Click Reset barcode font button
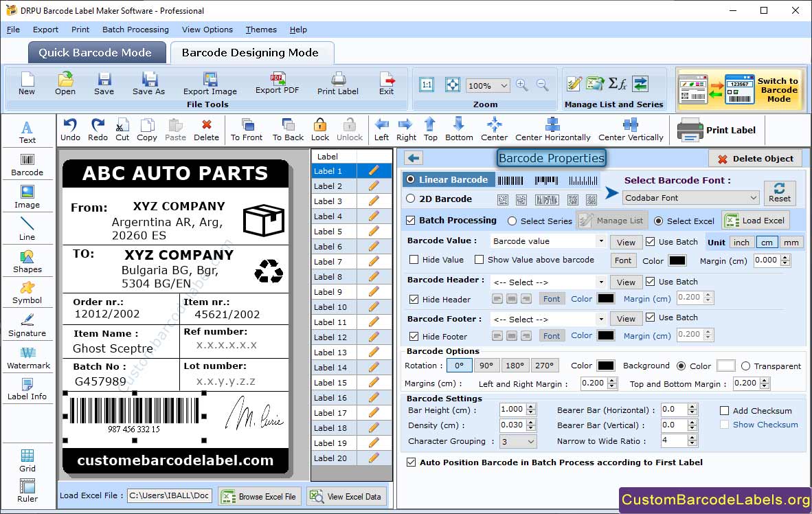The width and height of the screenshot is (812, 514). pos(780,192)
